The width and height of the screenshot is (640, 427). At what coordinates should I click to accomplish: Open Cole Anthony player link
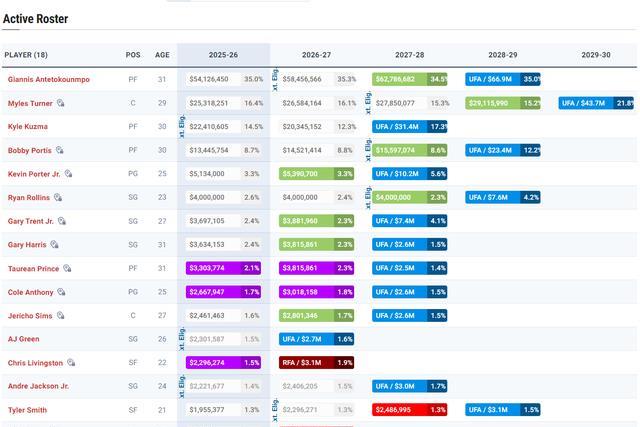[x=31, y=292]
